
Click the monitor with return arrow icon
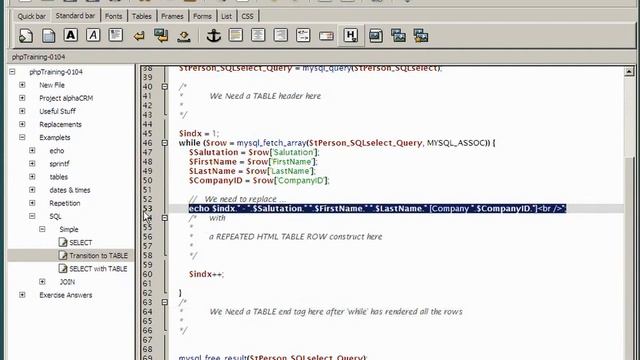point(161,36)
